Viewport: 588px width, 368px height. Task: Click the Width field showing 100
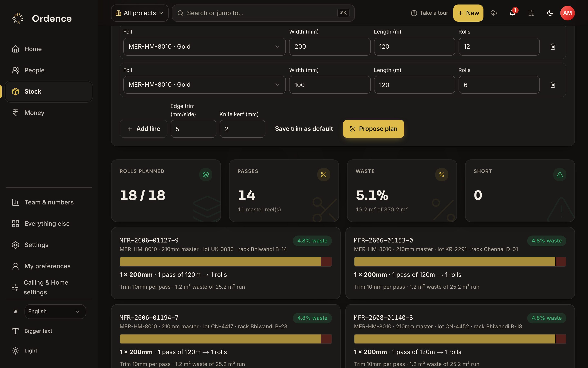330,85
